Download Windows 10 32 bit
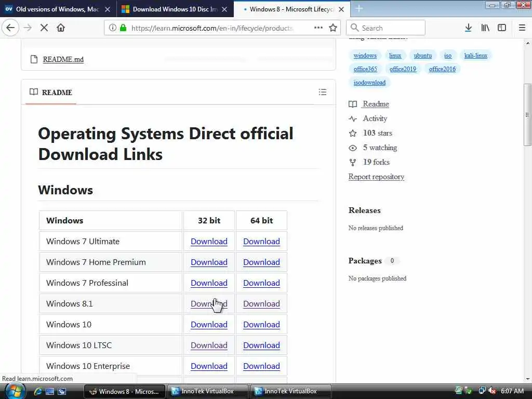 [x=209, y=324]
